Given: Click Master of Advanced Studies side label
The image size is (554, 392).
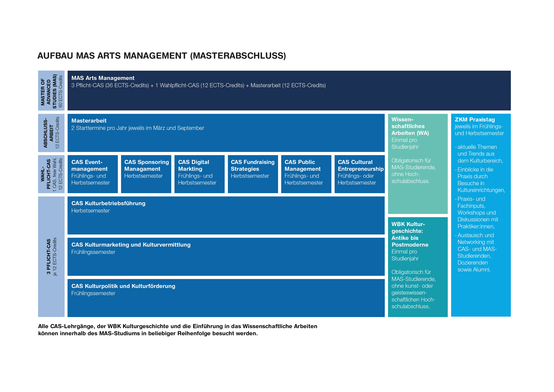Looking at the screenshot, I should click(52, 91).
